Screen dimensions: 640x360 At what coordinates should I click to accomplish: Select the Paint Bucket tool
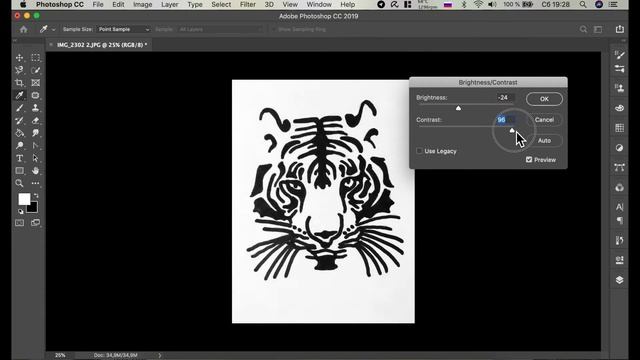(x=19, y=133)
